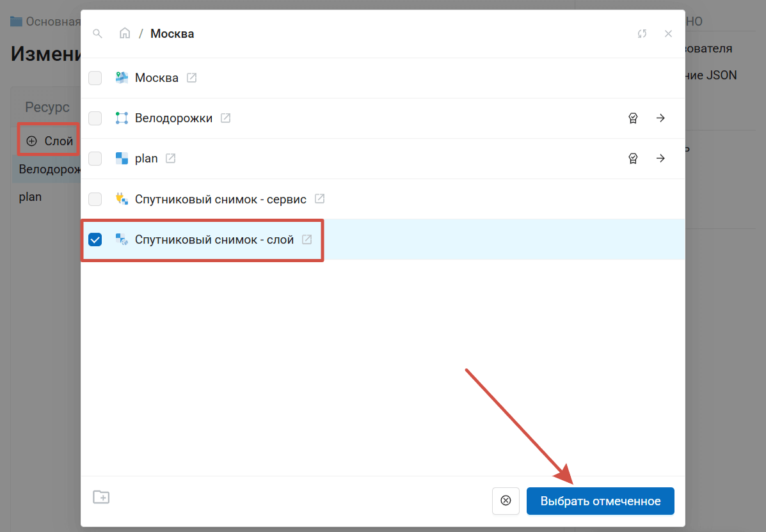This screenshot has width=766, height=532.
Task: Check the plan resource checkbox
Action: pyautogui.click(x=95, y=159)
